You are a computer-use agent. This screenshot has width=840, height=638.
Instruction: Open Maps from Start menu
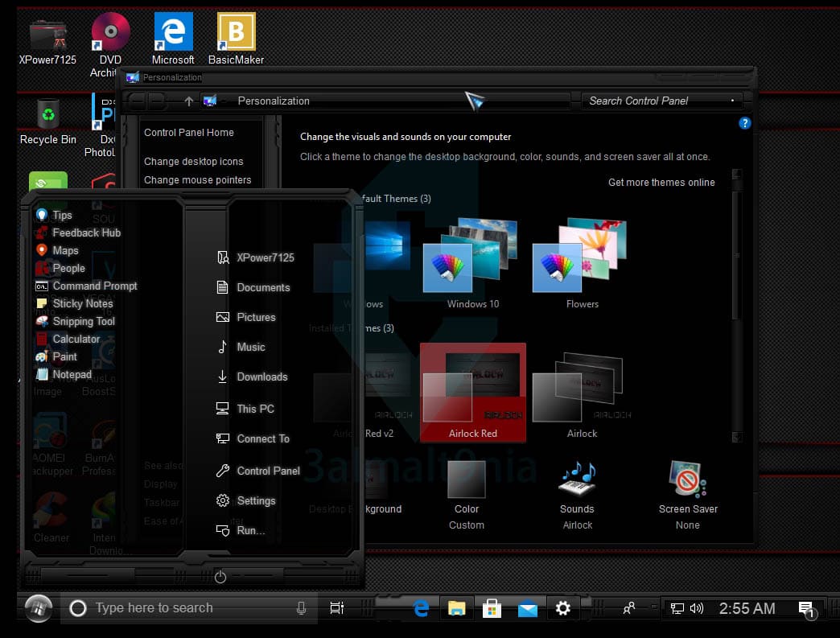point(57,250)
